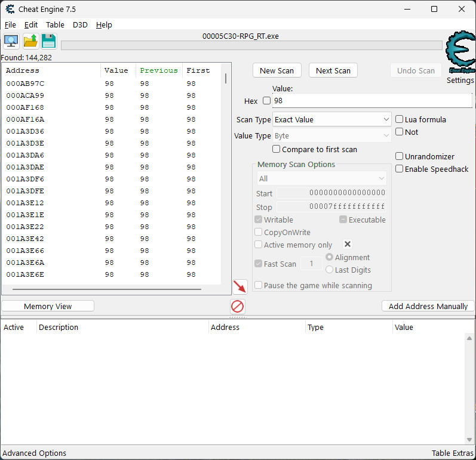Open Table Extras

point(452,453)
